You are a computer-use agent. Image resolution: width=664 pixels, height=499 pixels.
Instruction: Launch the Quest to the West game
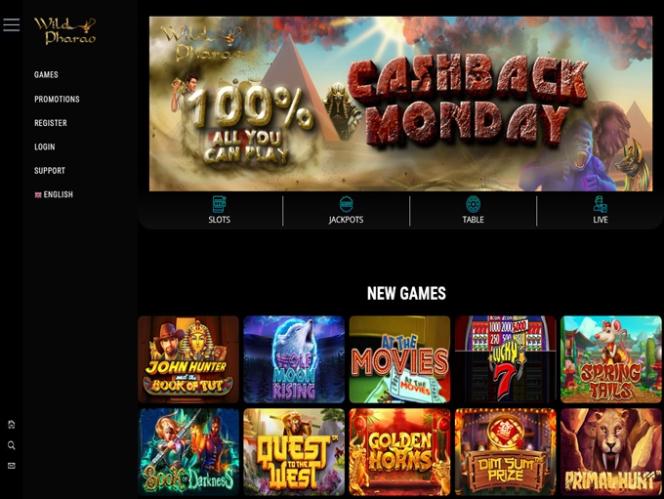pos(294,452)
